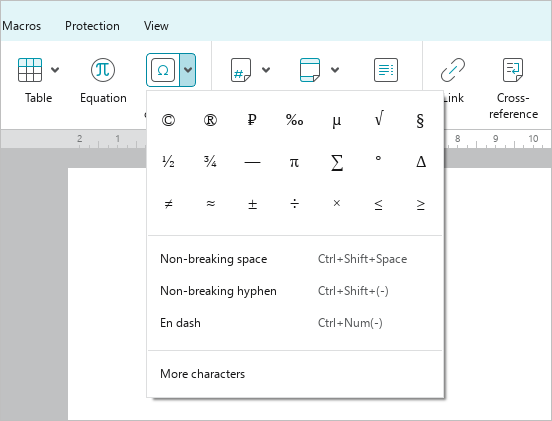552x421 pixels.
Task: Click inside the blank document page
Action: tap(310, 294)
